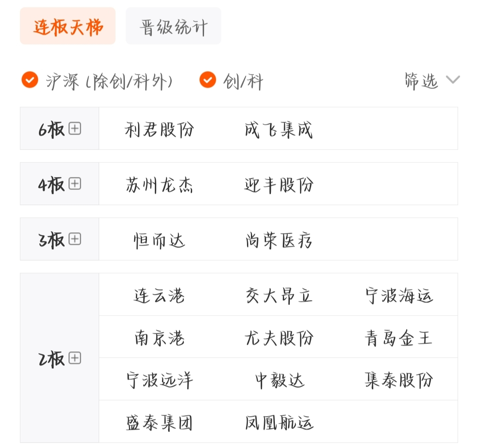This screenshot has width=478, height=448.
Task: Open stock 恒而达
Action: (159, 240)
